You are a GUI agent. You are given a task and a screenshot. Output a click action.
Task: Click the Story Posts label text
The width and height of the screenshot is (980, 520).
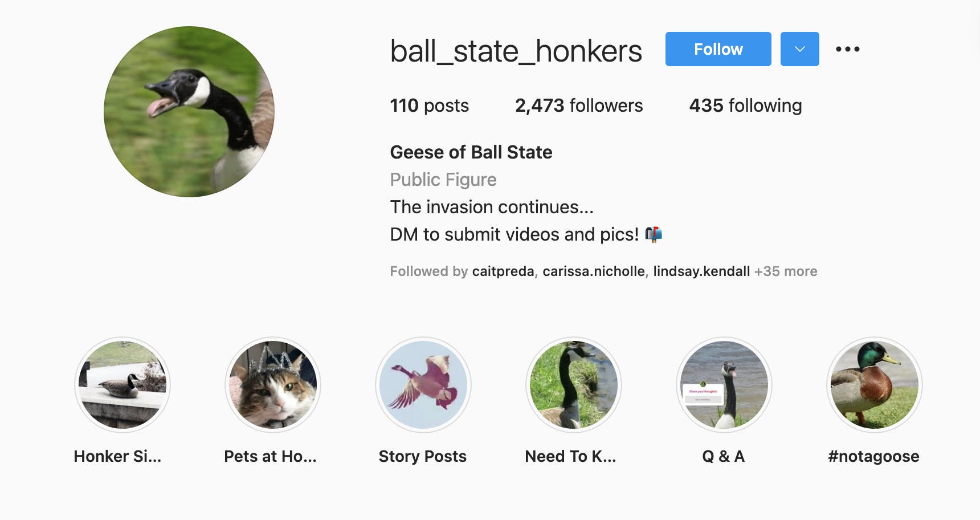(x=422, y=456)
